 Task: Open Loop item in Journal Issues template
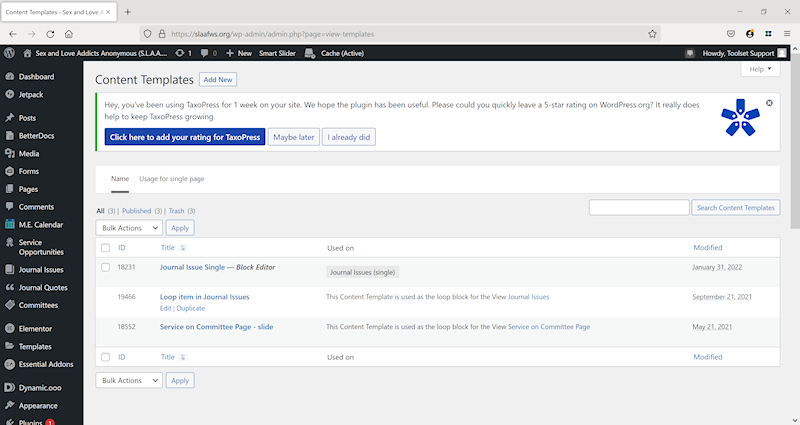tap(205, 297)
